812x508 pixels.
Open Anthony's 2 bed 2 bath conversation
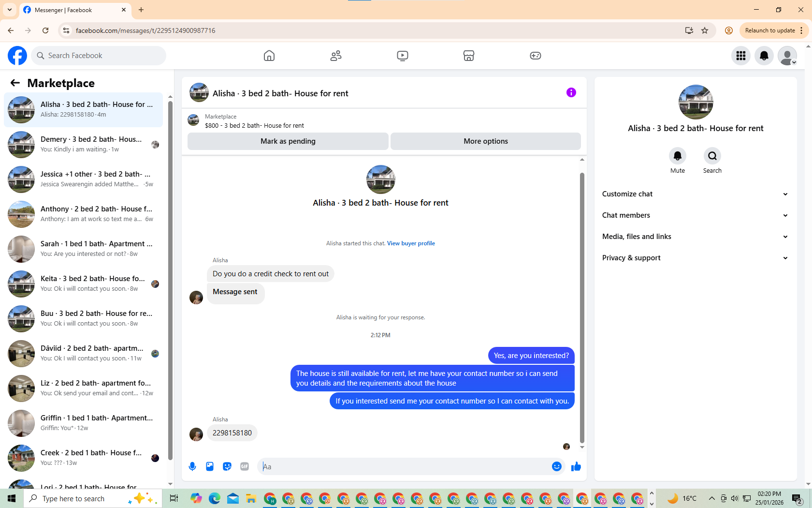coord(84,214)
